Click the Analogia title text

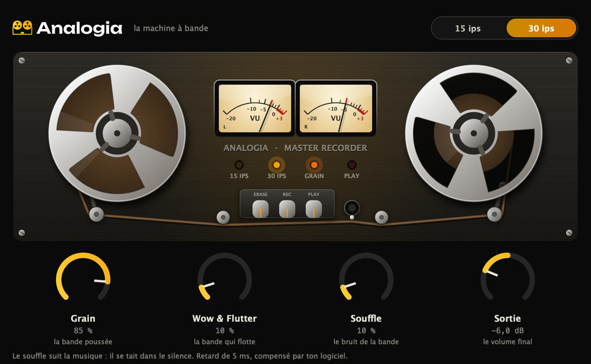(x=80, y=28)
